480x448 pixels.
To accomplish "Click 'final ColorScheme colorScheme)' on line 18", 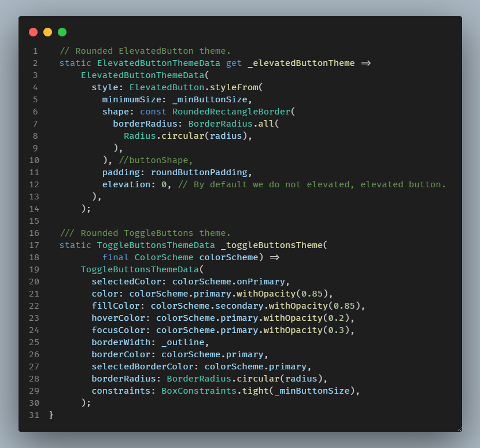I will [183, 257].
